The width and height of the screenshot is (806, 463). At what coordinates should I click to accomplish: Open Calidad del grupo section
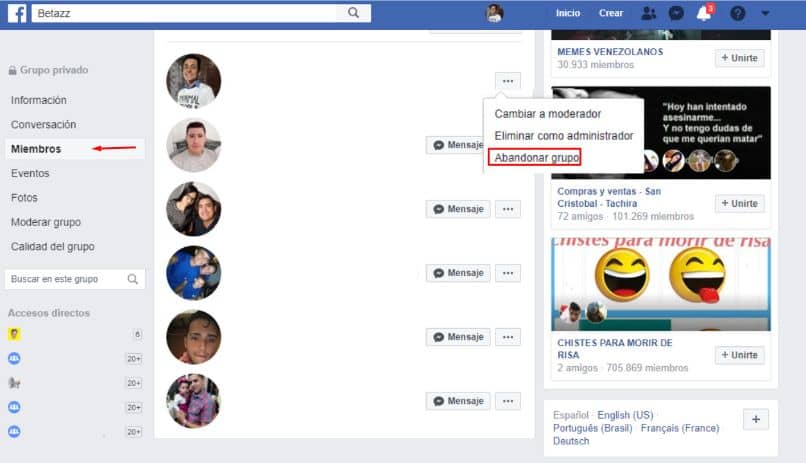[52, 247]
